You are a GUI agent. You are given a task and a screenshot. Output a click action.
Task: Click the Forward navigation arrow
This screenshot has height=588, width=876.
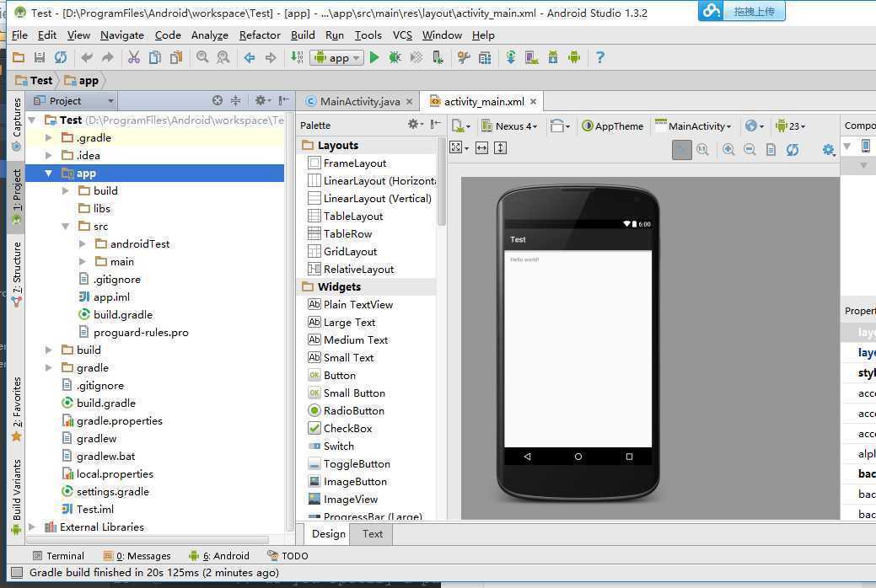[271, 57]
